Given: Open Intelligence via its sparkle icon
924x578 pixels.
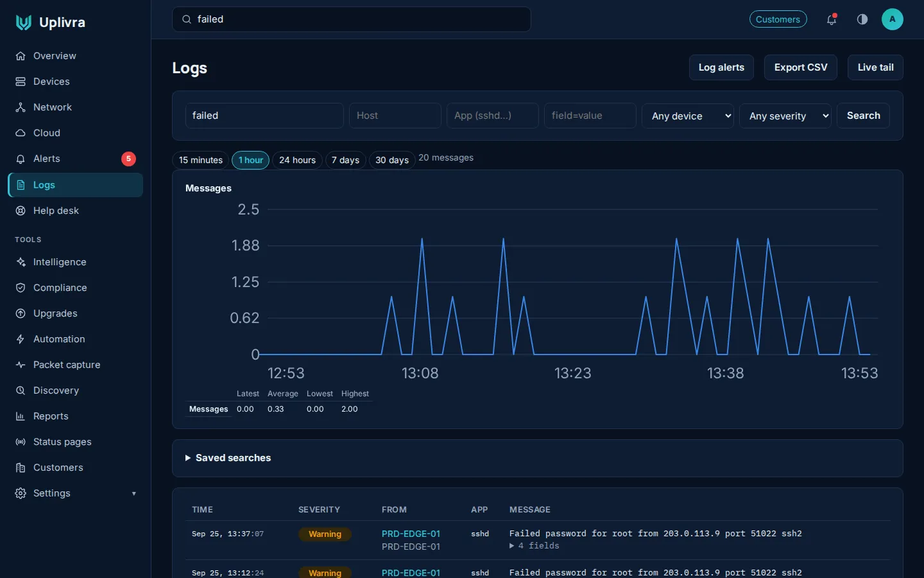Looking at the screenshot, I should 21,262.
